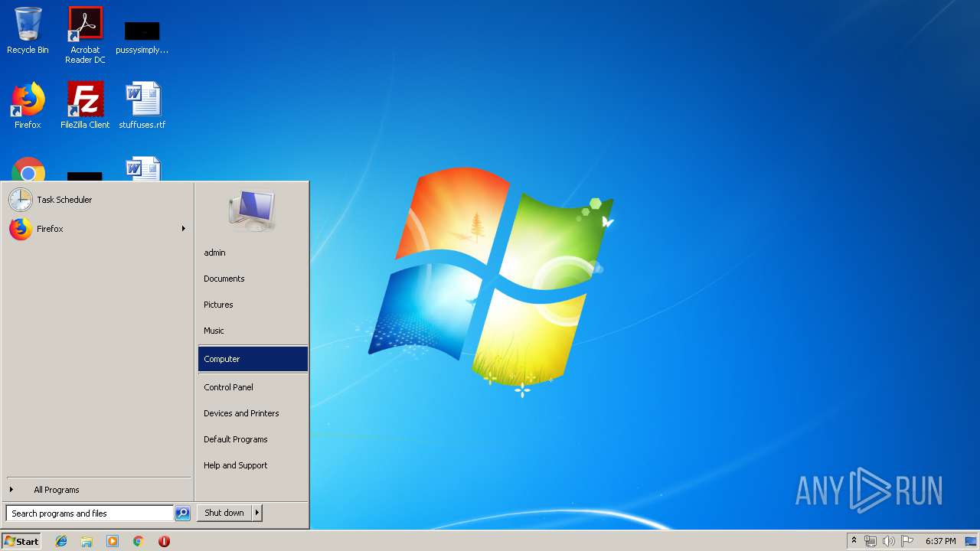Click the 6:37 PM clock
This screenshot has width=980, height=551.
tap(940, 541)
